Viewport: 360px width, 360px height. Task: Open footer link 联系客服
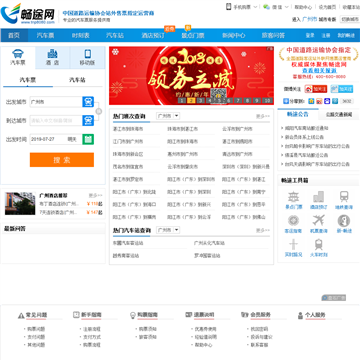pos(259,345)
